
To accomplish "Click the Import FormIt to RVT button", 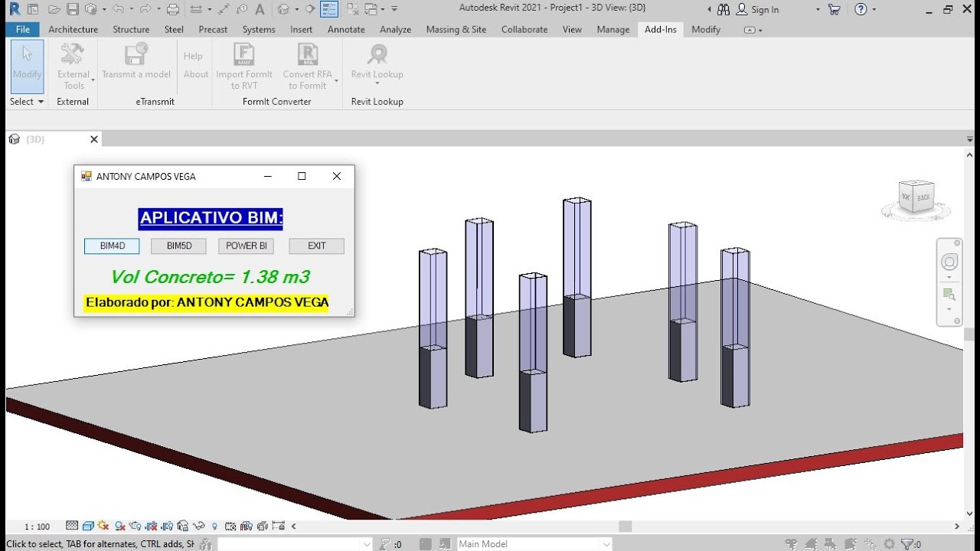I will [244, 66].
